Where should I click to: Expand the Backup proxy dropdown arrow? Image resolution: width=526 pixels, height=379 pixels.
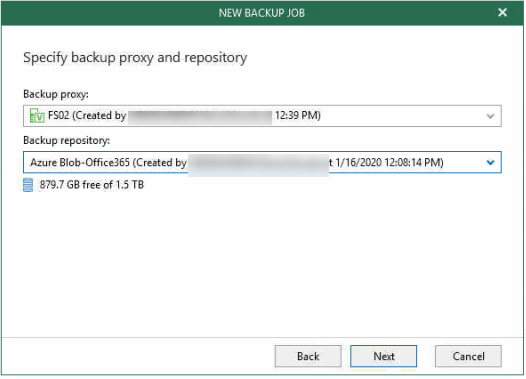pyautogui.click(x=491, y=117)
